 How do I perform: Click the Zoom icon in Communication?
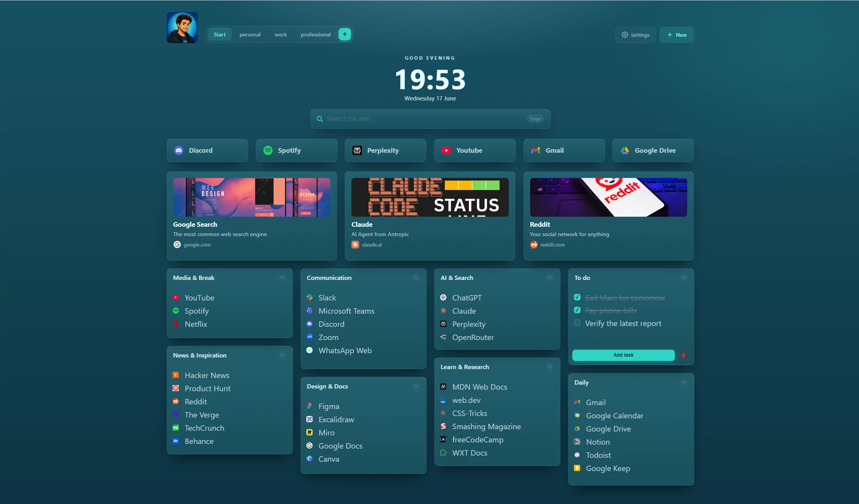point(309,337)
